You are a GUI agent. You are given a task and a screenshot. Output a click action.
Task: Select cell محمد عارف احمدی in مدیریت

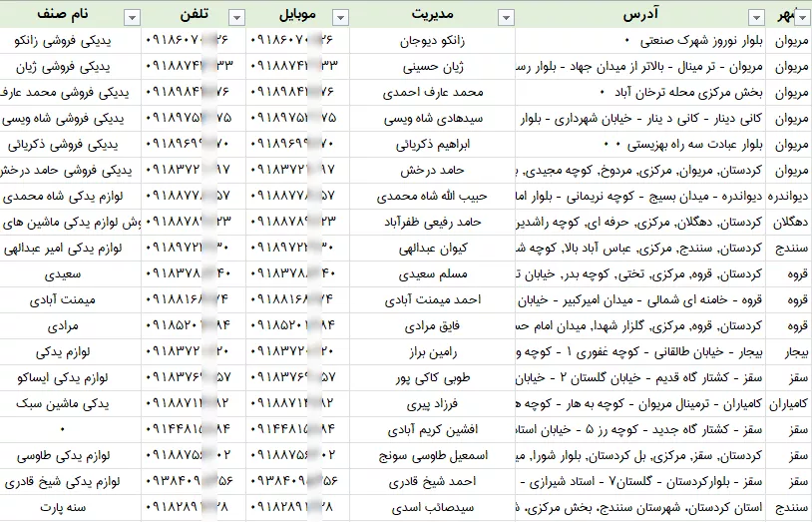432,92
